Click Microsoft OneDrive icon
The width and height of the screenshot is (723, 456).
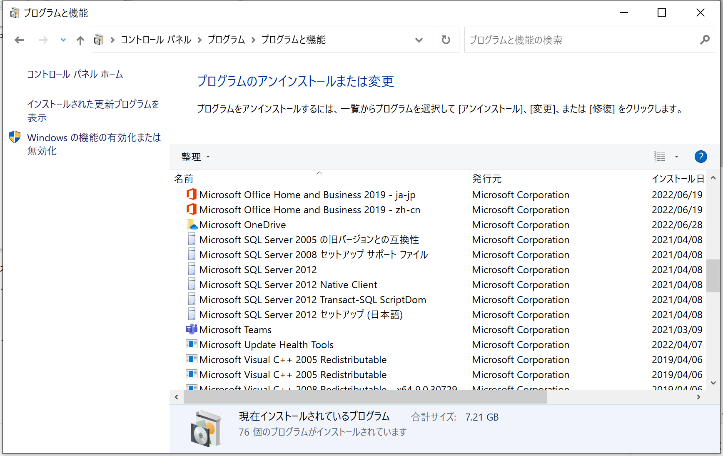[192, 225]
